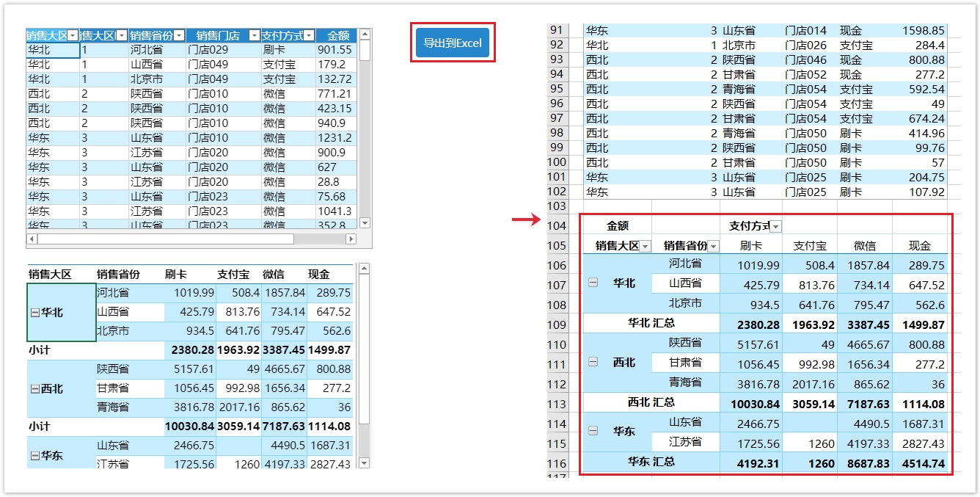Select row header 104 in Excel sheet
The height and width of the screenshot is (497, 980).
coord(557,226)
